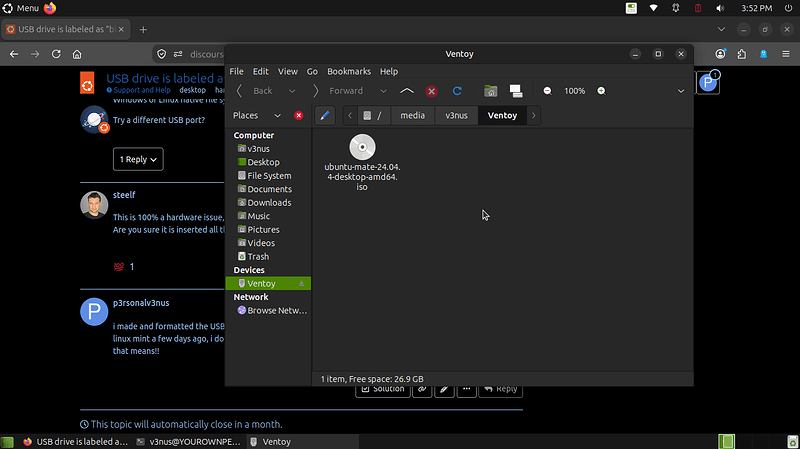Open the Firefox account icon

click(x=720, y=54)
